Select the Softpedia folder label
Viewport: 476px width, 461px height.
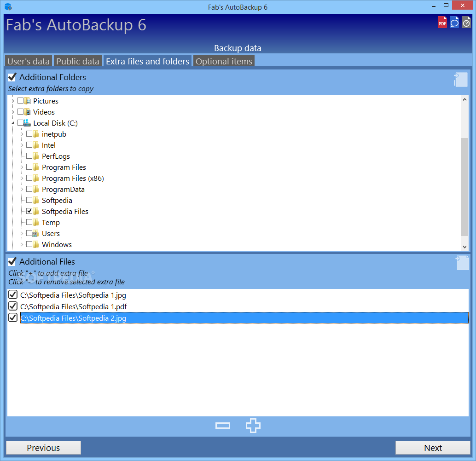[57, 200]
